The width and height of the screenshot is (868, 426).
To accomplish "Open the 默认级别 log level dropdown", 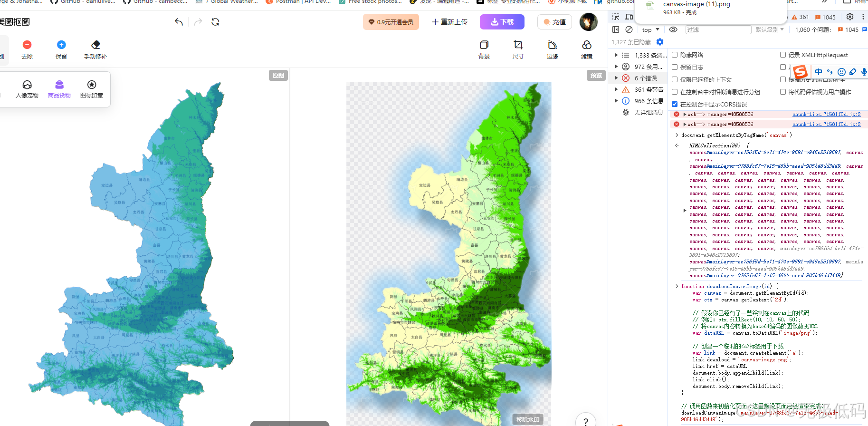I will coord(769,29).
